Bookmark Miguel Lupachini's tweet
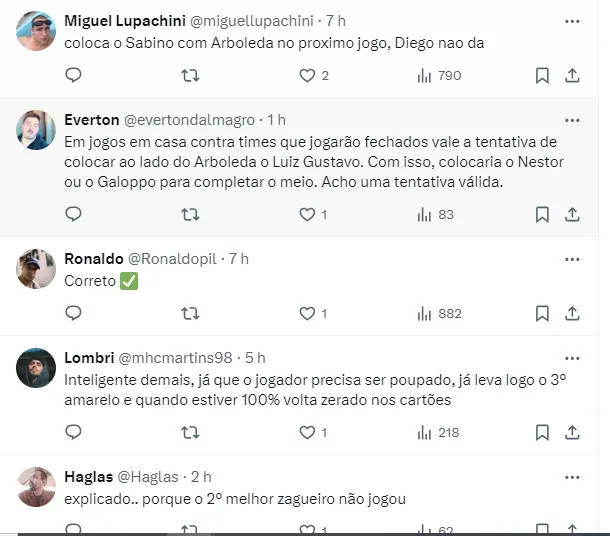 pyautogui.click(x=542, y=75)
